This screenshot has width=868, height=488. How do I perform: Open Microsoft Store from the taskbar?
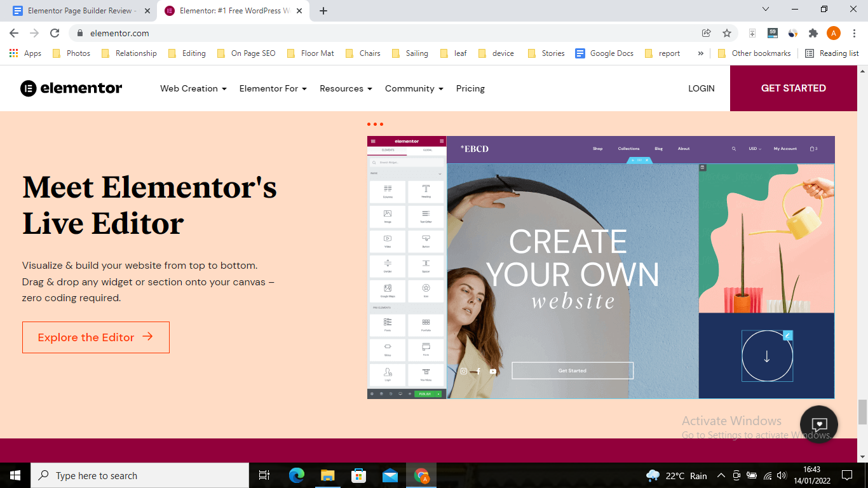pyautogui.click(x=358, y=475)
